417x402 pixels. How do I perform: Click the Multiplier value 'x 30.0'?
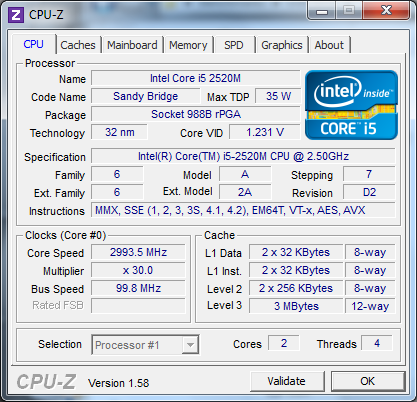tap(138, 270)
